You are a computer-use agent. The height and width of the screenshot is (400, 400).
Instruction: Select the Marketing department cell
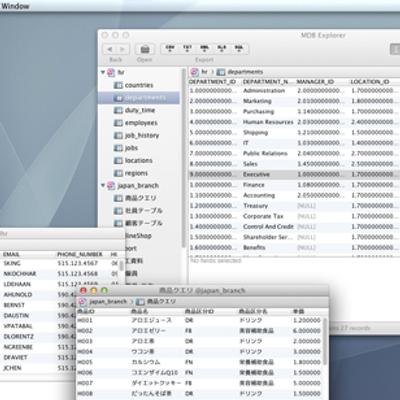[x=257, y=101]
